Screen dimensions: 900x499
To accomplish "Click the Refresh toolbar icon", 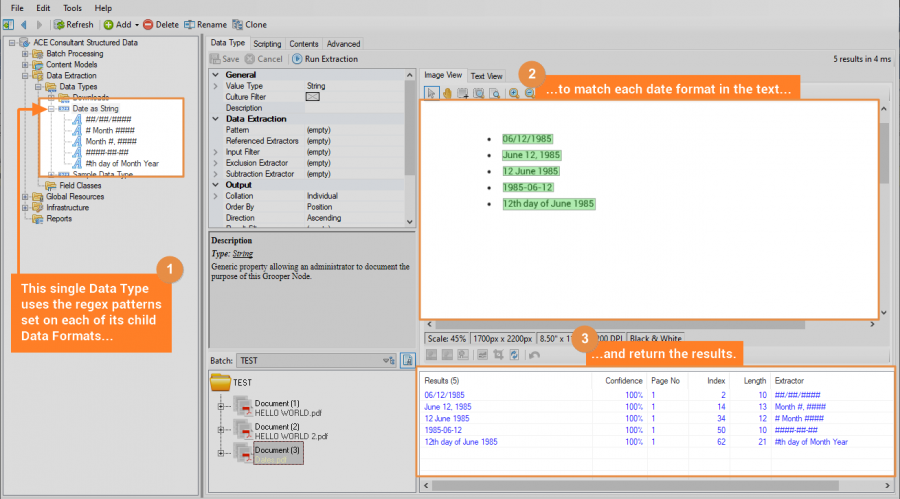I will (x=60, y=24).
